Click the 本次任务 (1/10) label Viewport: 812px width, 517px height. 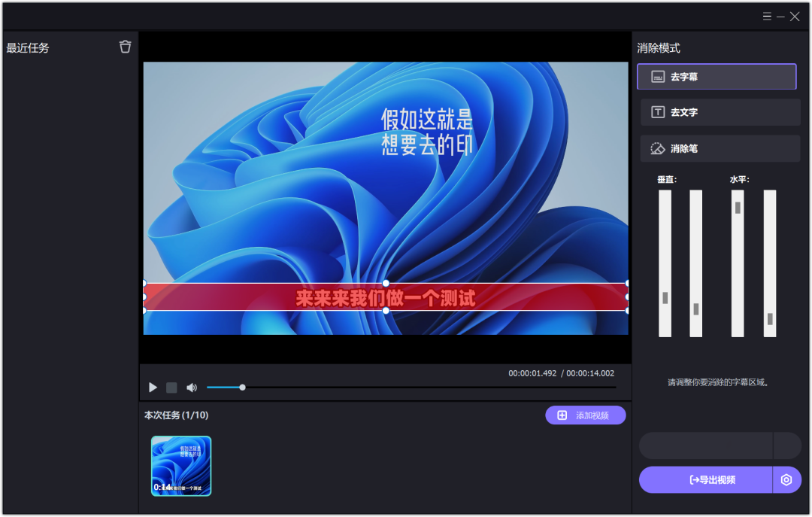pos(176,415)
